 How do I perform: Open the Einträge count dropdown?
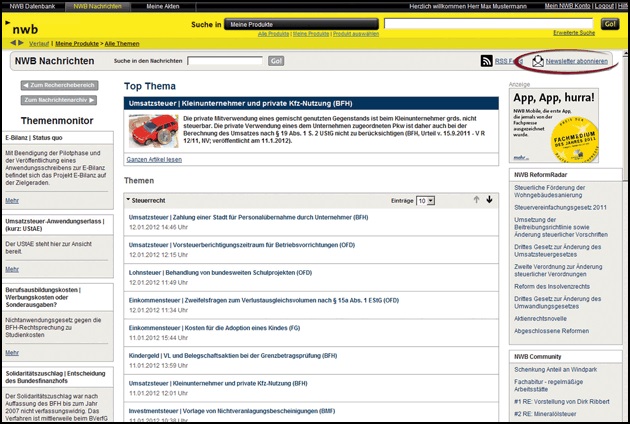(425, 201)
